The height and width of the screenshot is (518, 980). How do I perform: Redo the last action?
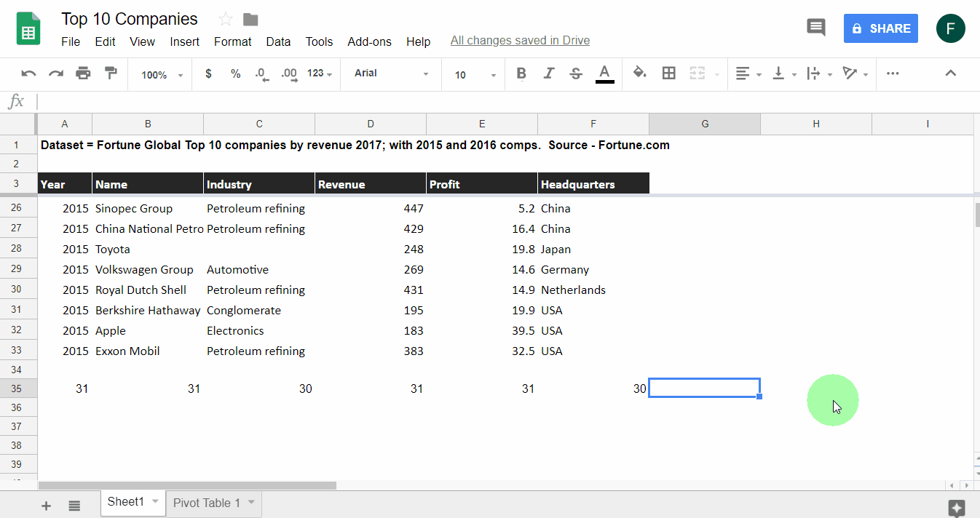click(x=56, y=73)
